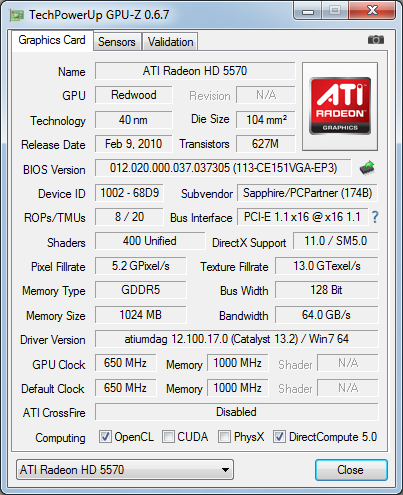Click the Device ID field 1002 - 68D9

pyautogui.click(x=129, y=193)
